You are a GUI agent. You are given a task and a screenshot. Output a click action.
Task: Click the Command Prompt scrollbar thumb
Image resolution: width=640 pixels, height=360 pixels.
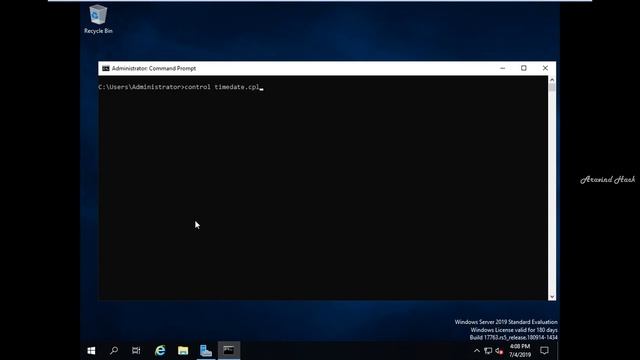[x=552, y=87]
